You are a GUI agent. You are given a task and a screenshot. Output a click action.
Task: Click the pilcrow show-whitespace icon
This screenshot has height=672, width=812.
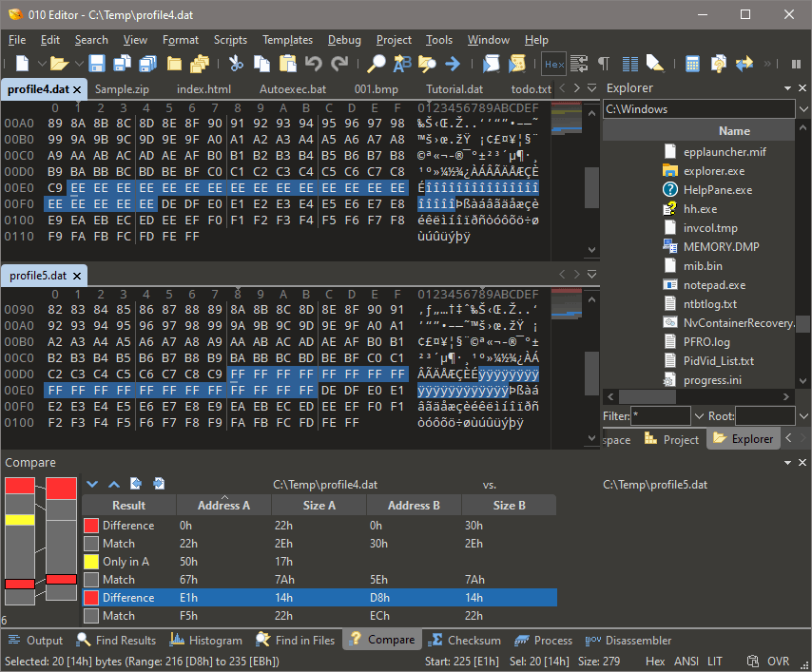[604, 64]
